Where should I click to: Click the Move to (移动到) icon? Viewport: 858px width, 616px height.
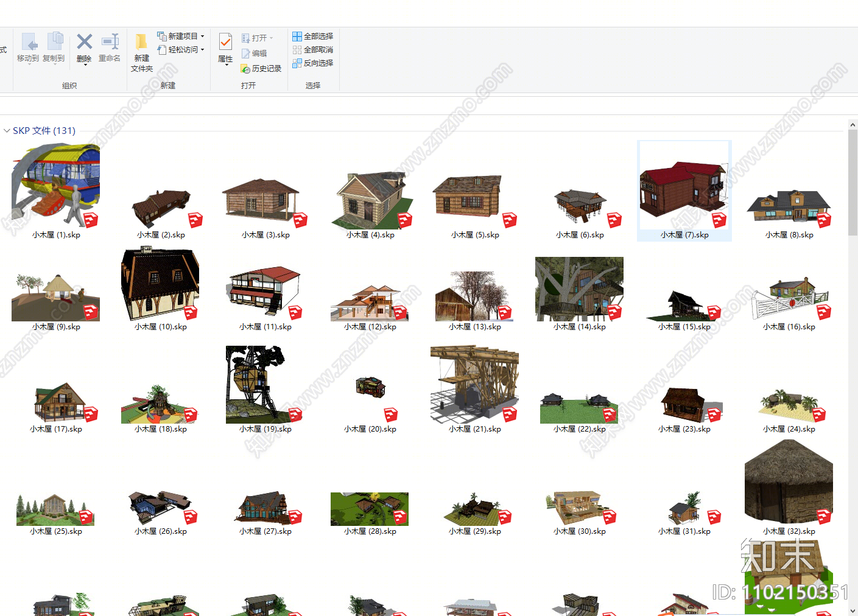29,42
